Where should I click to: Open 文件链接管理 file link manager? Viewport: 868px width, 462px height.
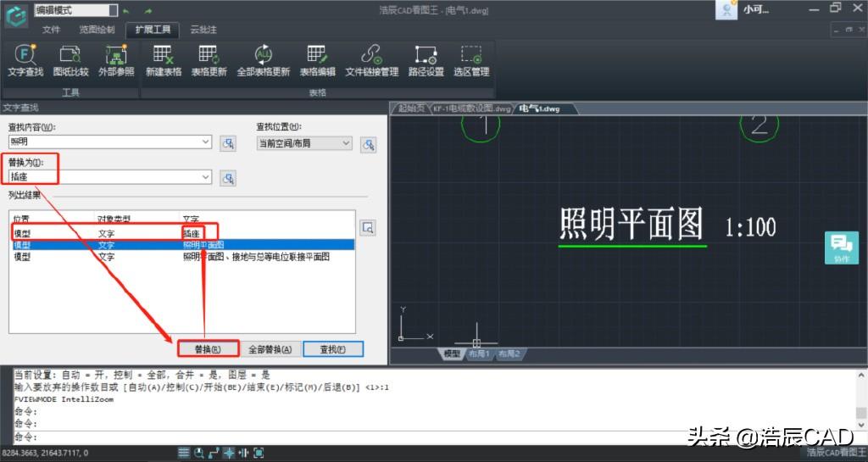[x=372, y=60]
